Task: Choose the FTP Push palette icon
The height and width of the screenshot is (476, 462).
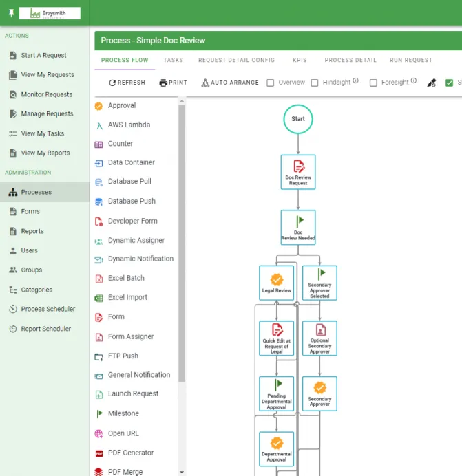Action: coord(98,356)
